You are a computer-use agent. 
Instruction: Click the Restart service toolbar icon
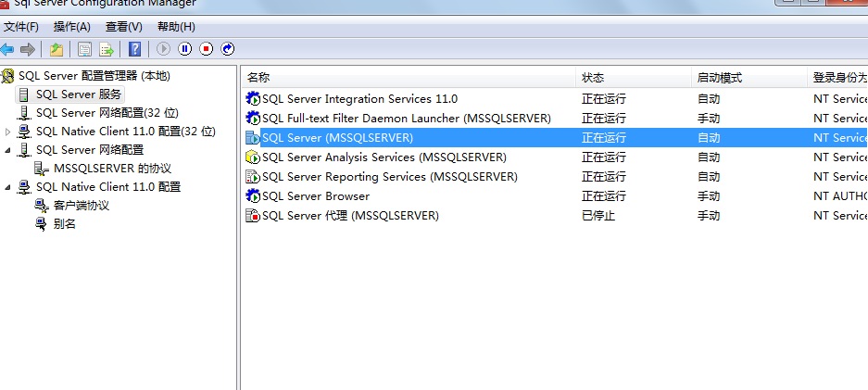(x=228, y=49)
